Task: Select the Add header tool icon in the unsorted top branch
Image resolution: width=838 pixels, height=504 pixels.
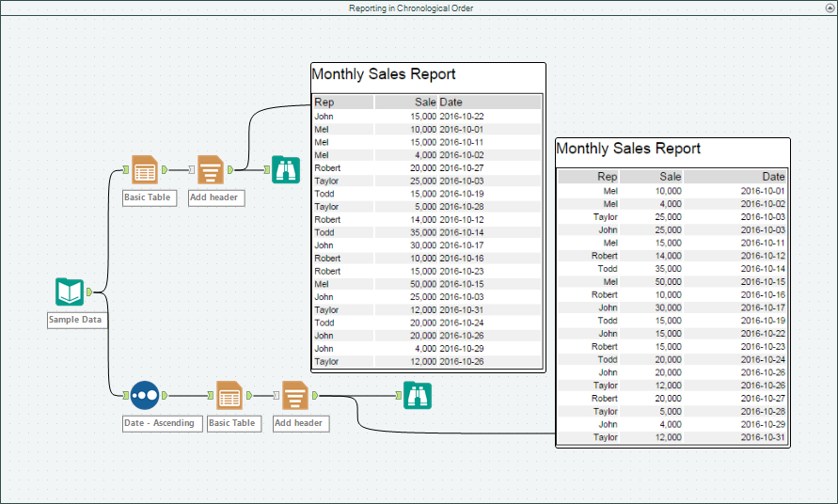Action: [x=210, y=170]
